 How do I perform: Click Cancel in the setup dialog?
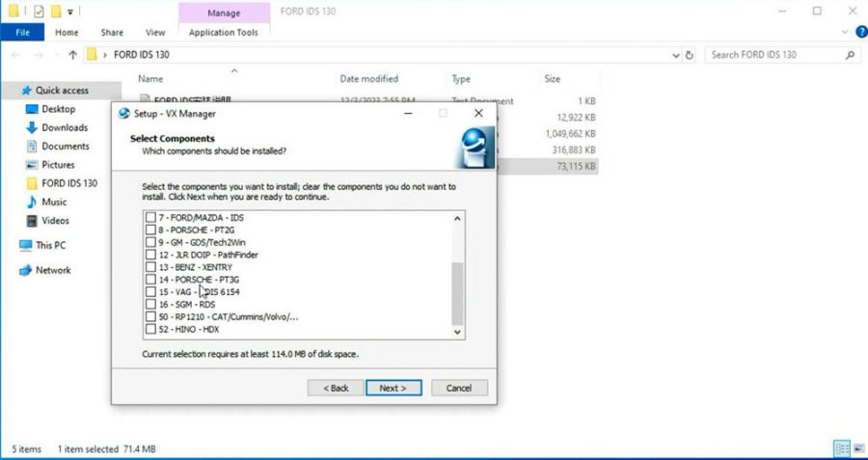[x=459, y=388]
